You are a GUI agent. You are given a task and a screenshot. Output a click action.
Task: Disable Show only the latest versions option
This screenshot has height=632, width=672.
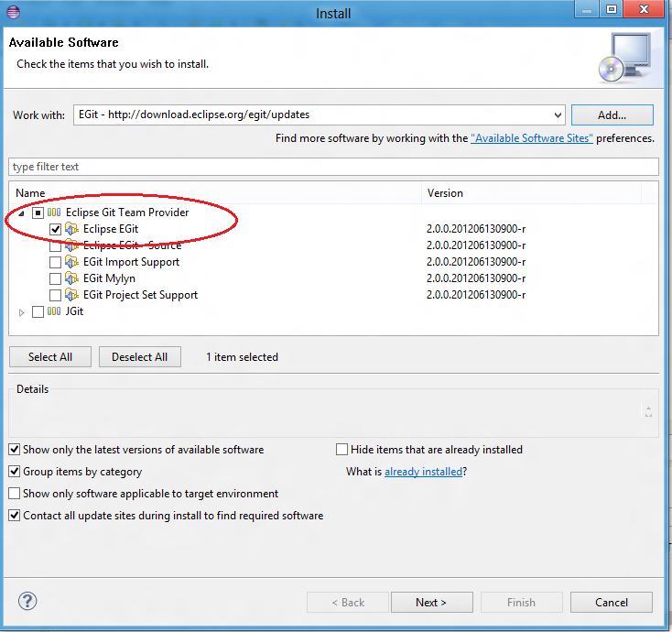click(x=14, y=450)
